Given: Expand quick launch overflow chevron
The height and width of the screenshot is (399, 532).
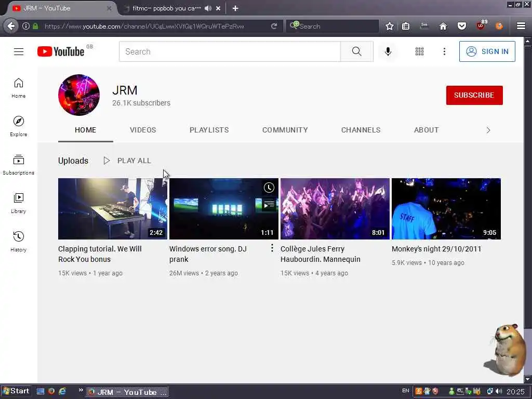Looking at the screenshot, I should click(81, 390).
